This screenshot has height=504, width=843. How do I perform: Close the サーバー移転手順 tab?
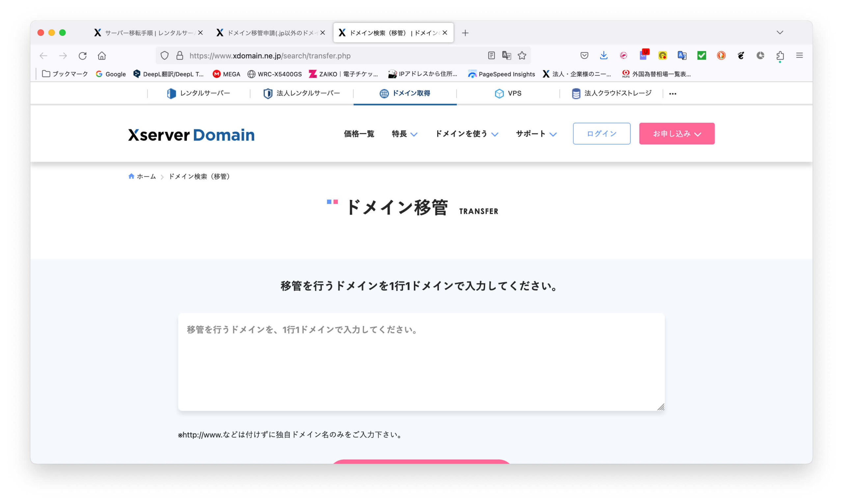pos(201,33)
